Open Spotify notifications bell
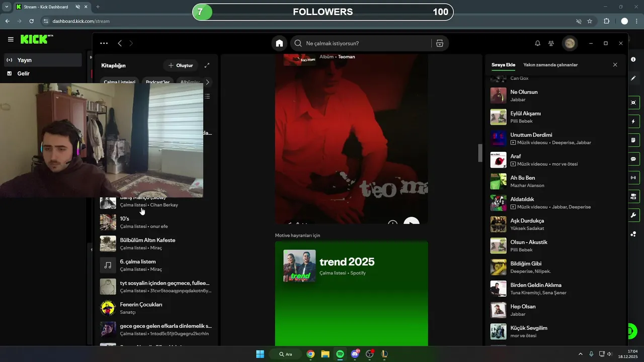Viewport: 644px width, 362px height. (x=537, y=43)
